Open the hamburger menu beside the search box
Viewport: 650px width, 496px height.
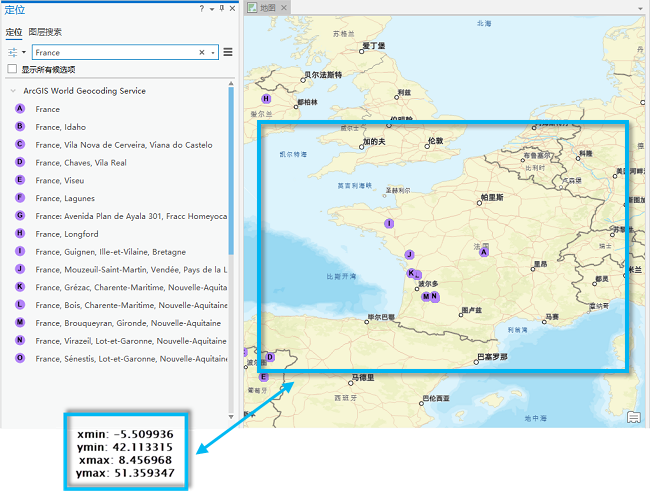[x=228, y=52]
